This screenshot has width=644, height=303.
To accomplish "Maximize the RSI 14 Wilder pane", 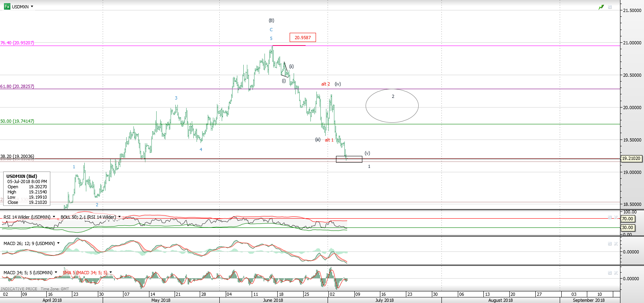I will pyautogui.click(x=610, y=217).
